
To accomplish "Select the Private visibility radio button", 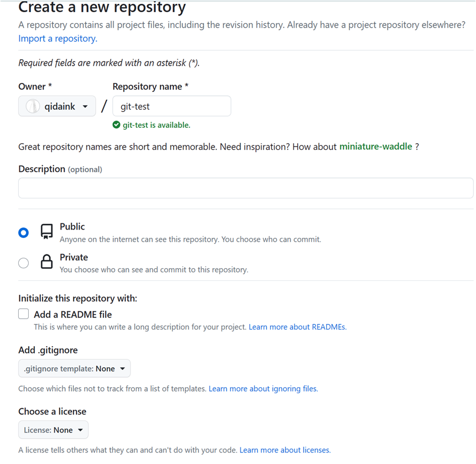I will [23, 263].
